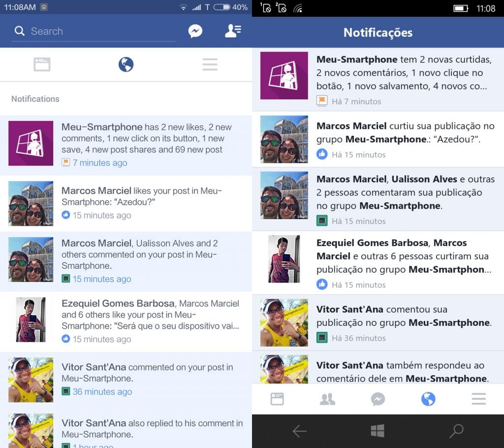This screenshot has height=448, width=504.
Task: Open Ezequiel's photo beside "e outras 6 pessoas curtiram"
Action: [x=284, y=259]
